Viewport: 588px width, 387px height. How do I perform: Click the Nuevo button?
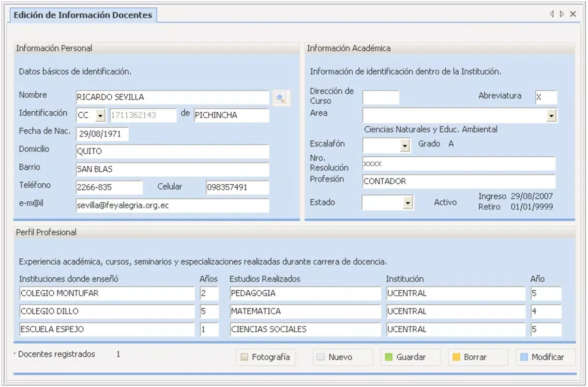(343, 357)
